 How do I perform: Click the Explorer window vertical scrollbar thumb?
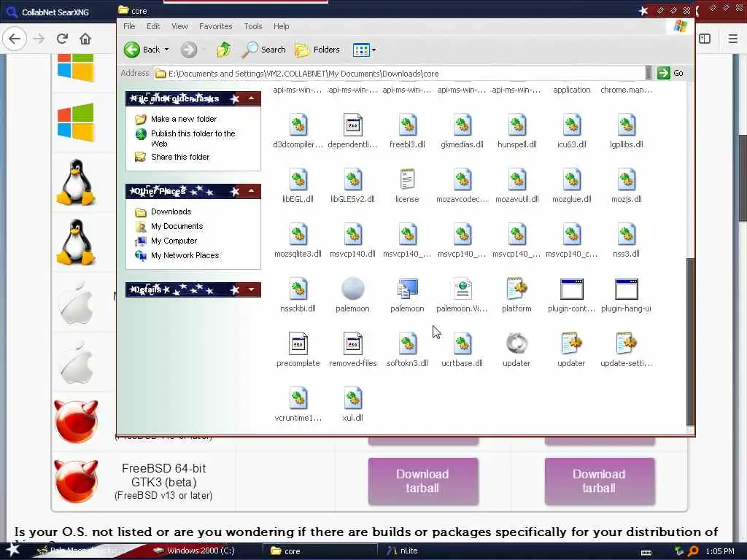pyautogui.click(x=690, y=341)
